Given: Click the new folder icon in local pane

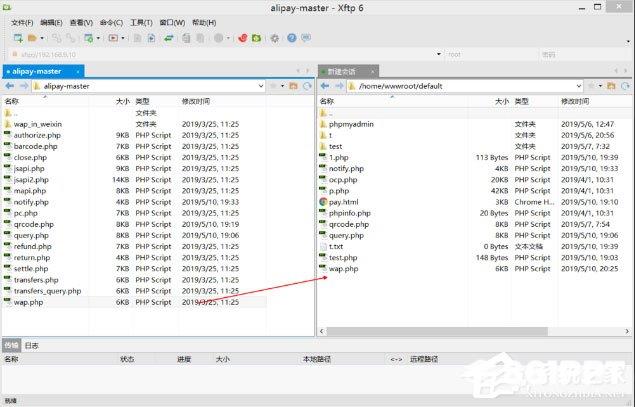Looking at the screenshot, I should [x=294, y=86].
